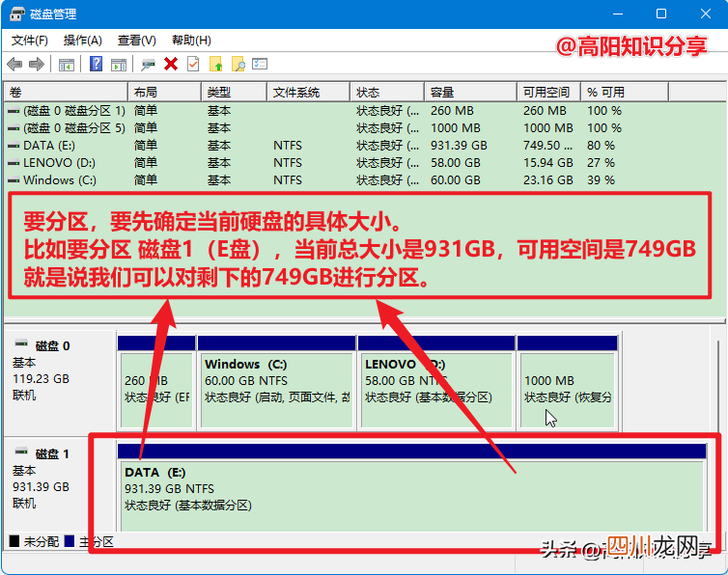Select the (磁盘 0 磁盘分区 1) volume row

364,111
